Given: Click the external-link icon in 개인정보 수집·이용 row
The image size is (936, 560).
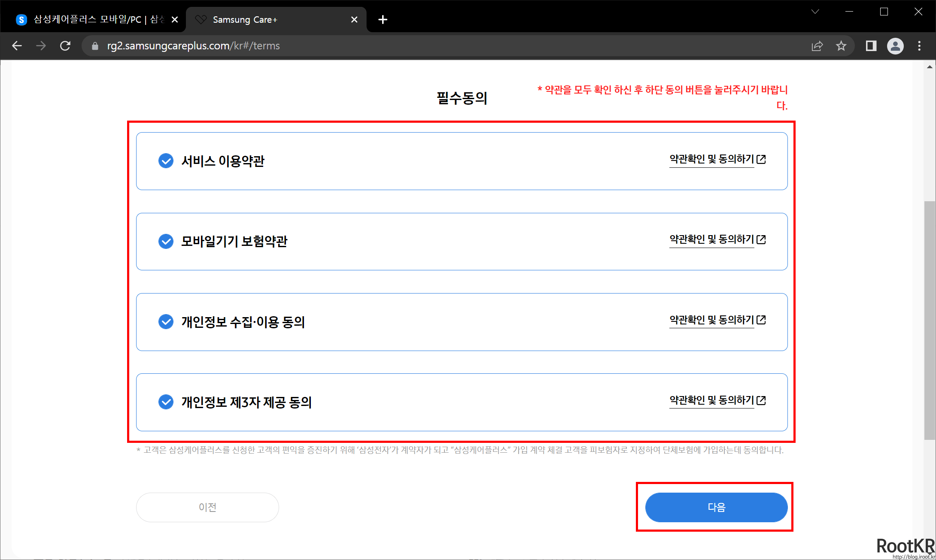Looking at the screenshot, I should [761, 320].
